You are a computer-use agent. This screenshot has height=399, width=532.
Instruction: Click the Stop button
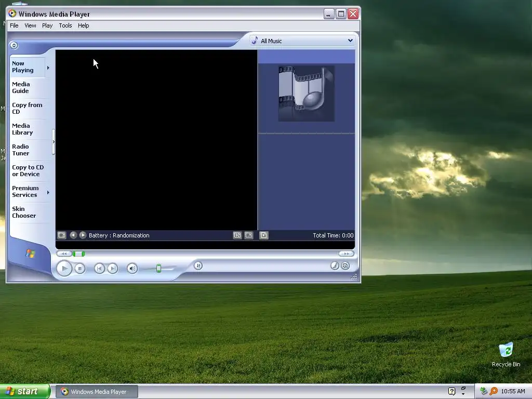coord(79,269)
